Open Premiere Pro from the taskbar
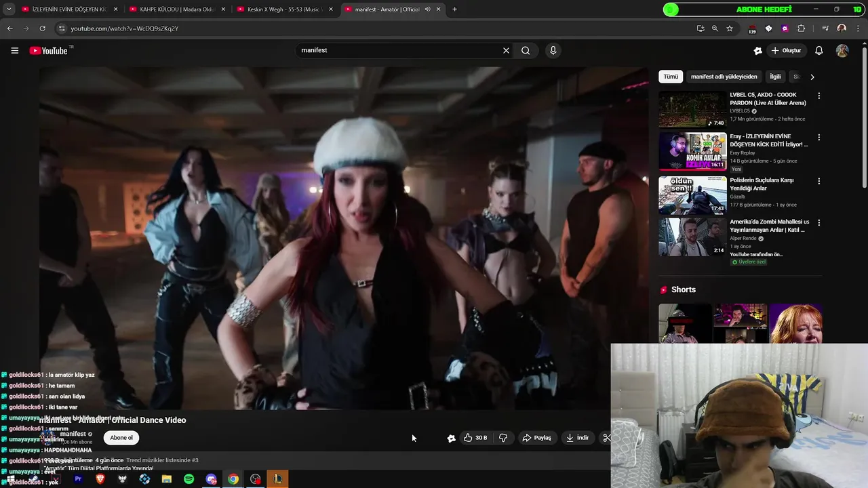868x488 pixels. point(78,479)
